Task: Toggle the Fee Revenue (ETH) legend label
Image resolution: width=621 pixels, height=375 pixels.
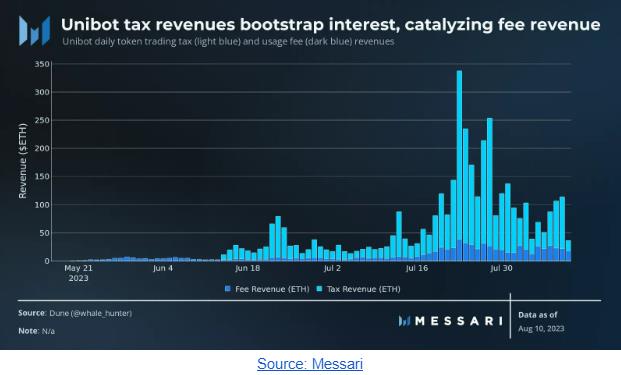Action: click(272, 289)
